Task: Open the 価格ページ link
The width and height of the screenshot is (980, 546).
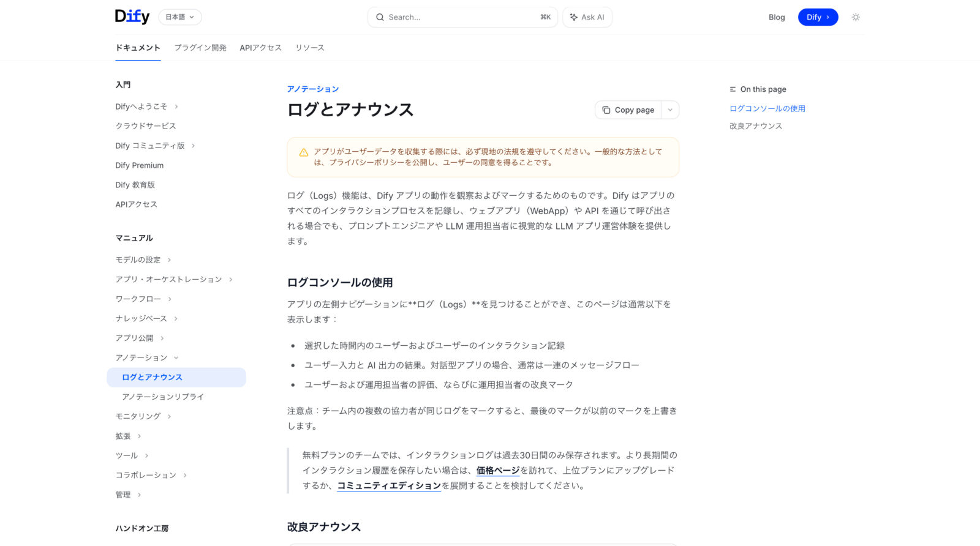Action: coord(498,470)
